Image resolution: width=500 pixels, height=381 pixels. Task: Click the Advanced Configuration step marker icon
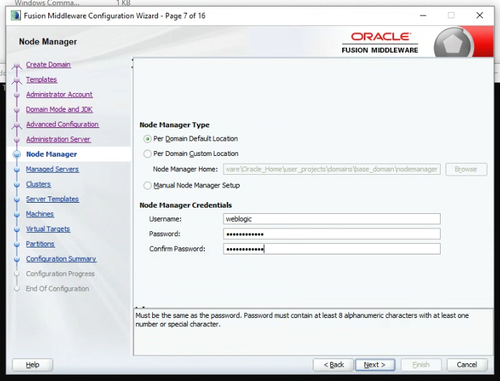pyautogui.click(x=17, y=125)
